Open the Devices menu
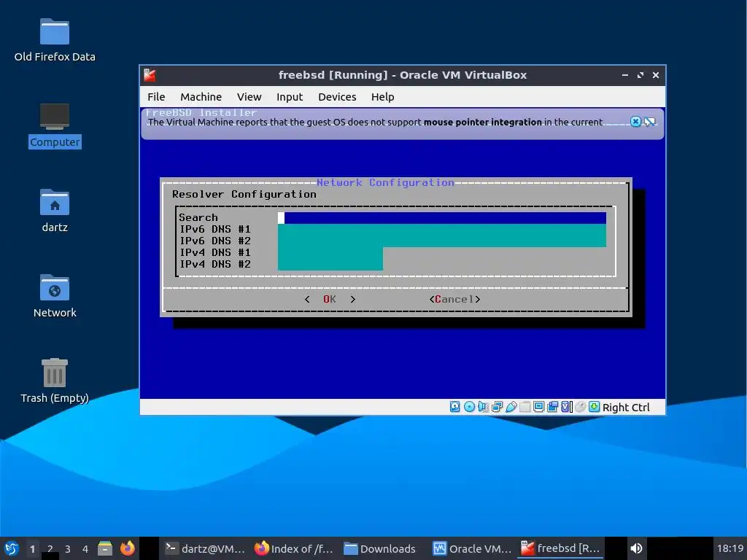The image size is (747, 560). (x=337, y=97)
